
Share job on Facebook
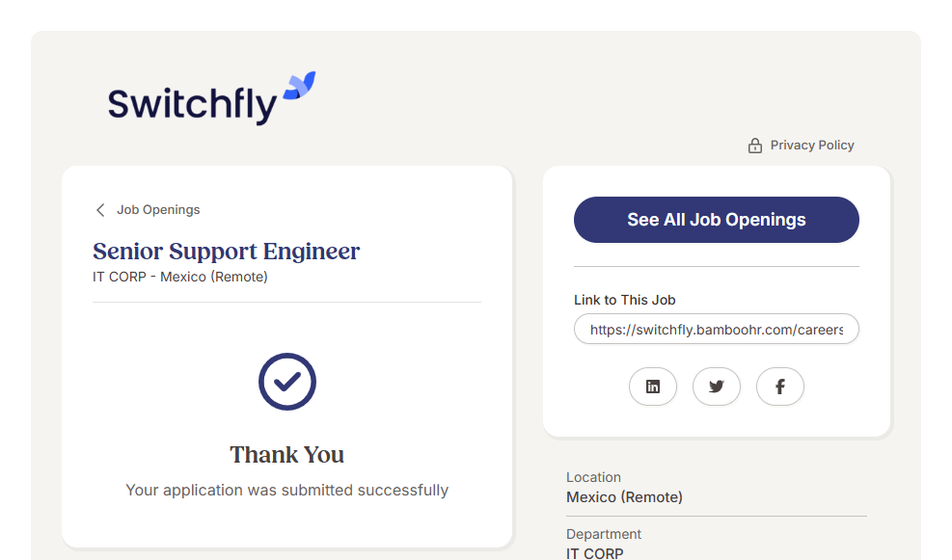click(x=780, y=387)
